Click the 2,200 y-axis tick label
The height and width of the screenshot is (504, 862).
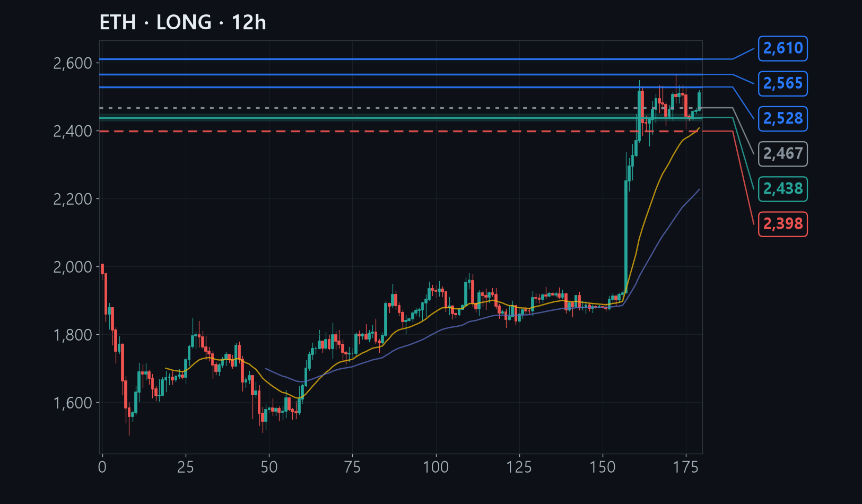73,199
